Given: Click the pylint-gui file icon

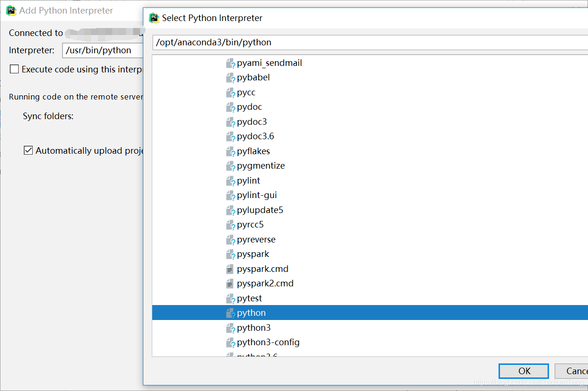Looking at the screenshot, I should pos(230,195).
